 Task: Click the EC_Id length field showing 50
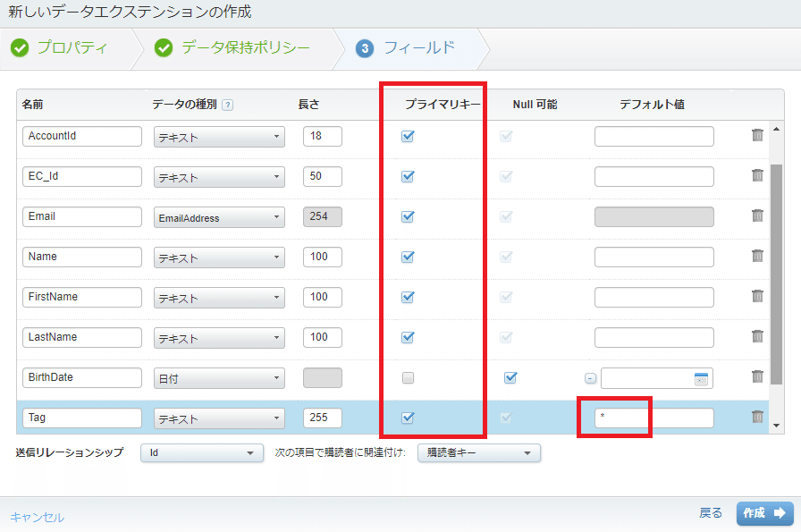323,176
